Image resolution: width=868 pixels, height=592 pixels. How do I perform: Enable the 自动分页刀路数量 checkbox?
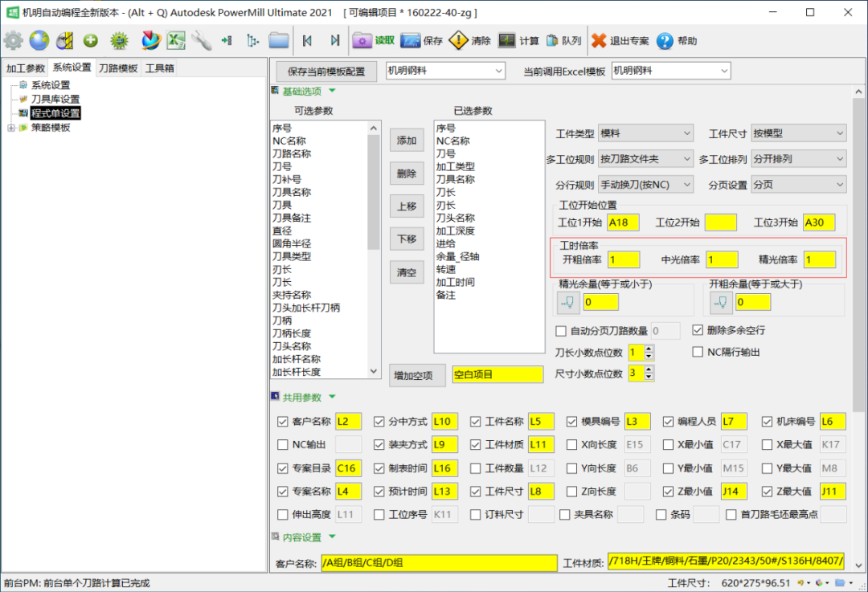pyautogui.click(x=561, y=330)
